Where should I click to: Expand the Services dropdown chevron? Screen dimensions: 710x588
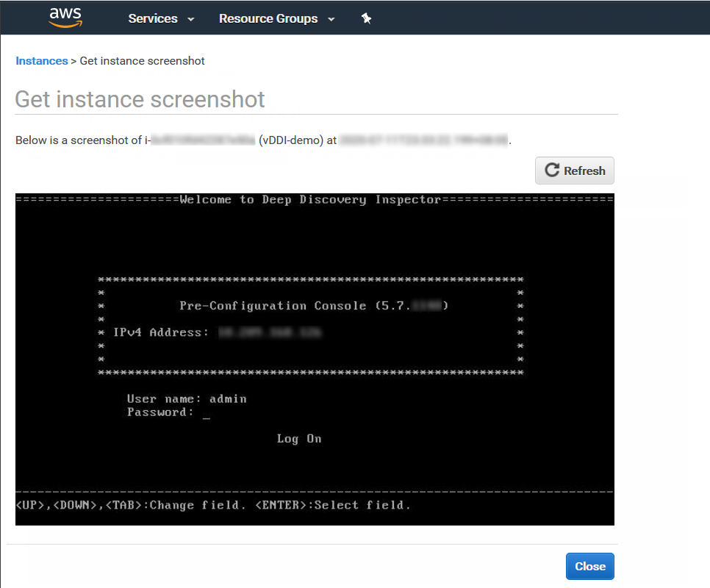(190, 19)
